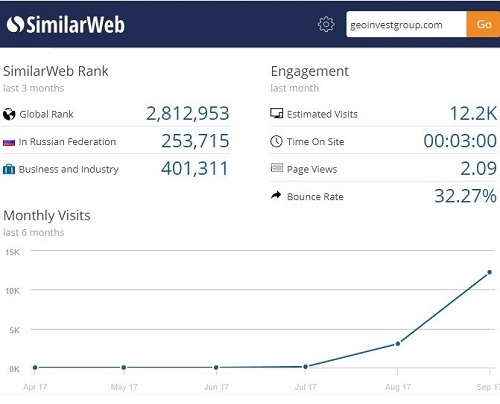Click the Business and Industry briefcase icon
The image size is (500, 404).
click(9, 169)
